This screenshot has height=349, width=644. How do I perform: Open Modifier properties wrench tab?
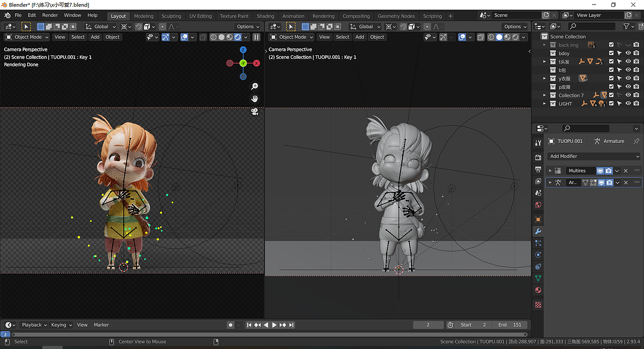(538, 231)
